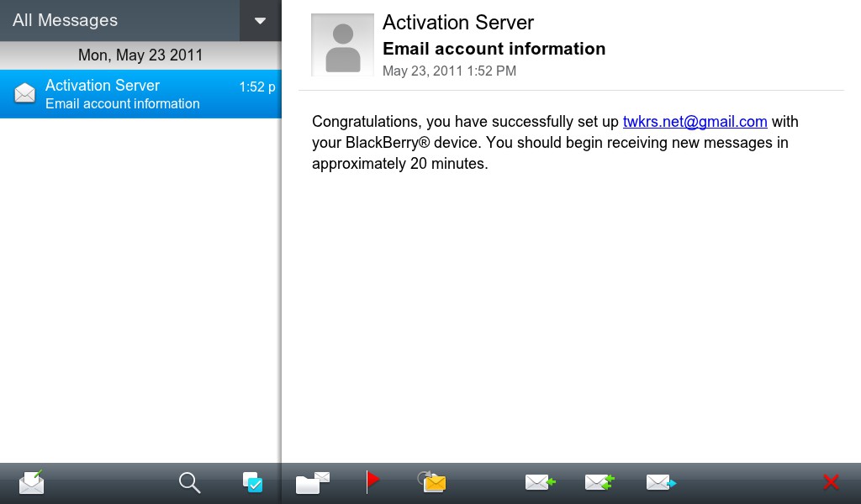
Task: Click the envelope icon beside Activation Server
Action: coord(24,93)
